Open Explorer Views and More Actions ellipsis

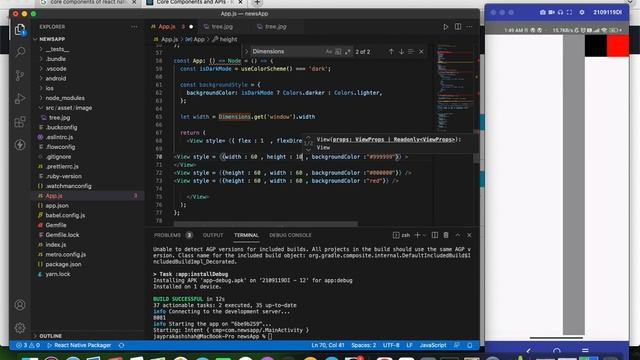(134, 27)
